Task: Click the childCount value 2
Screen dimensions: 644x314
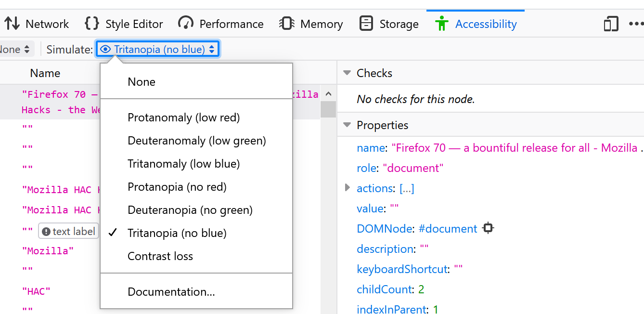Action: [x=421, y=289]
